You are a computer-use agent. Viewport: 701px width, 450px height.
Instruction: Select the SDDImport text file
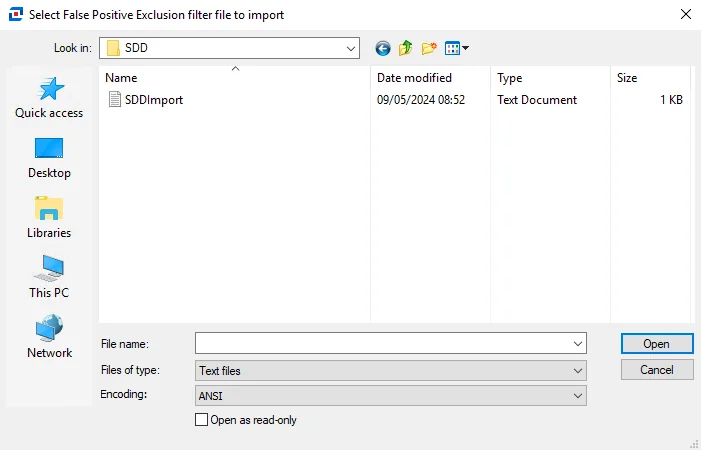pyautogui.click(x=146, y=100)
